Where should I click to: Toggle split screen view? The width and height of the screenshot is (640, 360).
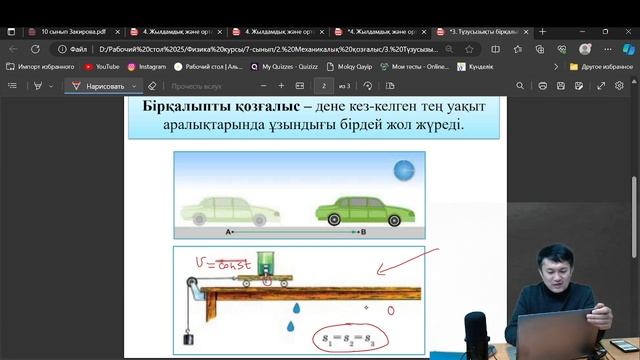[x=496, y=49]
